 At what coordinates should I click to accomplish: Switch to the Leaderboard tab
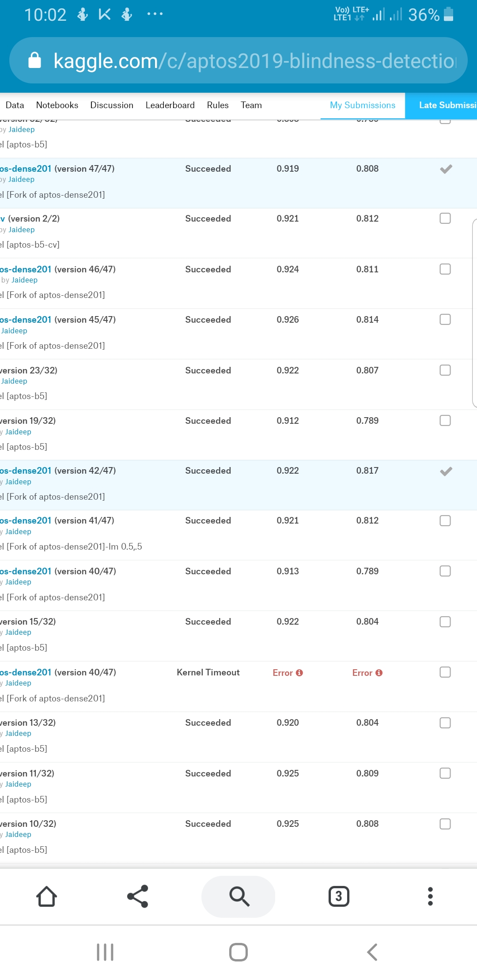(170, 105)
